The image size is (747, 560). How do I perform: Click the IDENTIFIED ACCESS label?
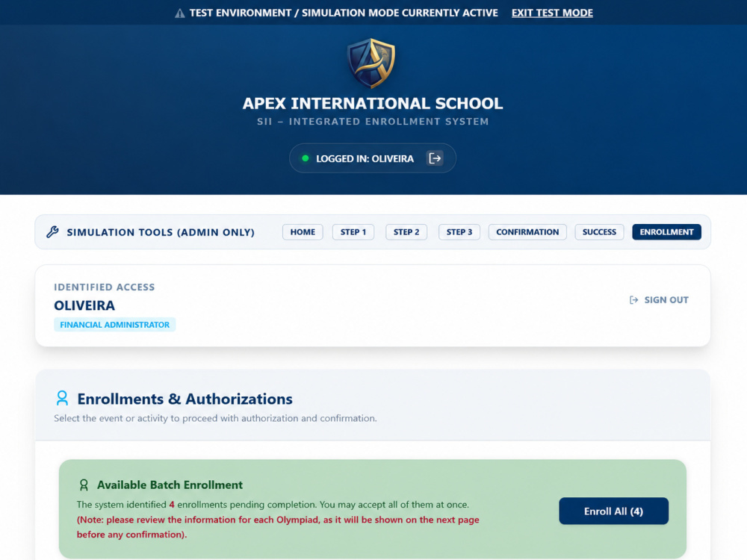tap(105, 287)
